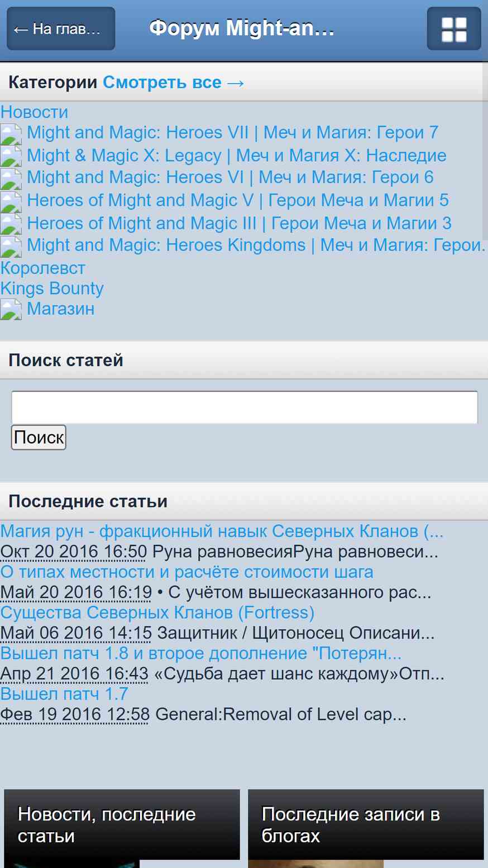
Task: Open article 'Вышел патч 1.7'
Action: tap(64, 694)
